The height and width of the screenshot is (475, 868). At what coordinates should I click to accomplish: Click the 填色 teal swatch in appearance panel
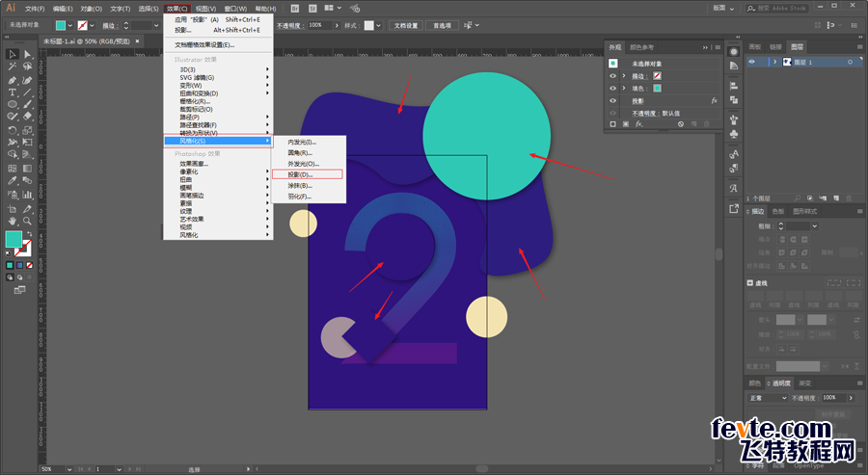(657, 89)
